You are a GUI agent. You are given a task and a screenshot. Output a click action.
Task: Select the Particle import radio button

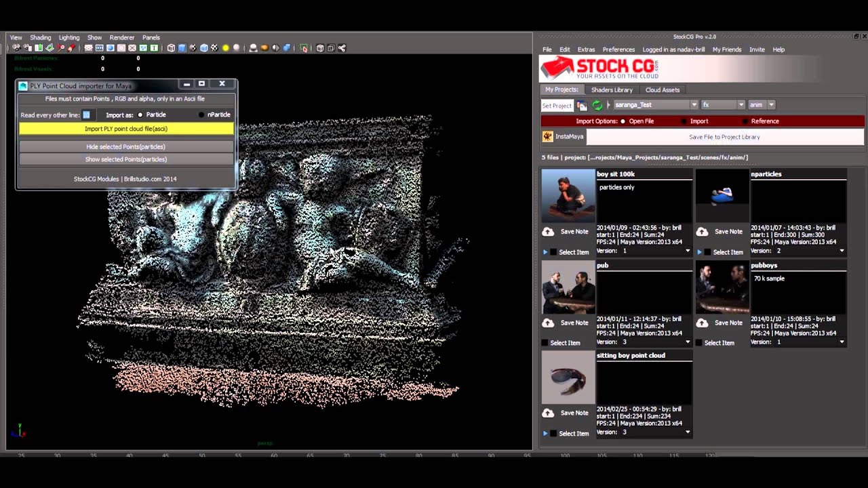coord(140,115)
